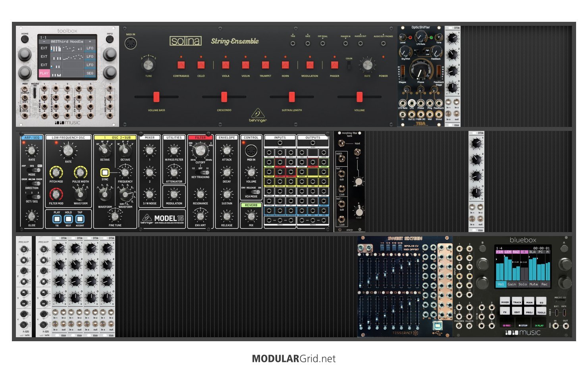The image size is (588, 367).
Task: Toggle the Model 15 SYNC button
Action: [x=105, y=173]
